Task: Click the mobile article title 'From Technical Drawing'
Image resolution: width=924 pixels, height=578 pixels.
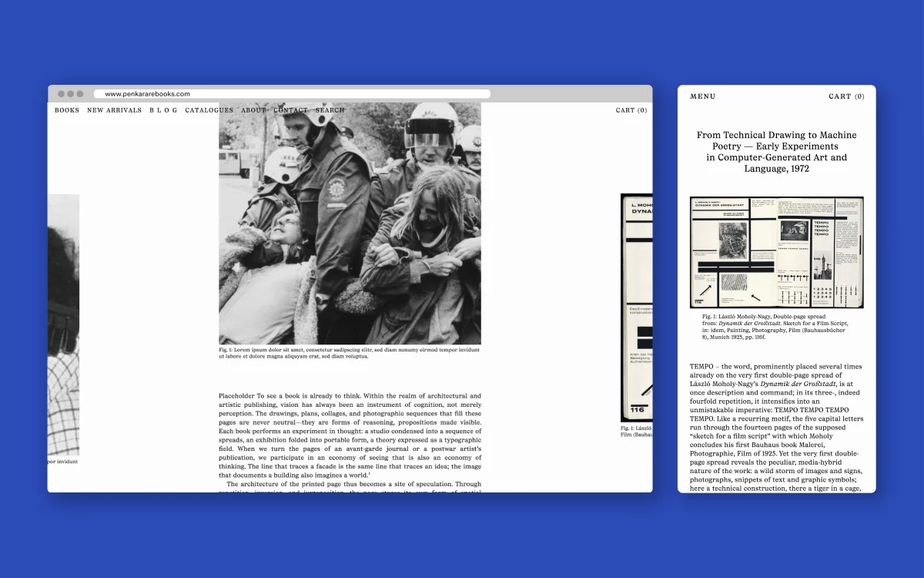Action: [777, 152]
